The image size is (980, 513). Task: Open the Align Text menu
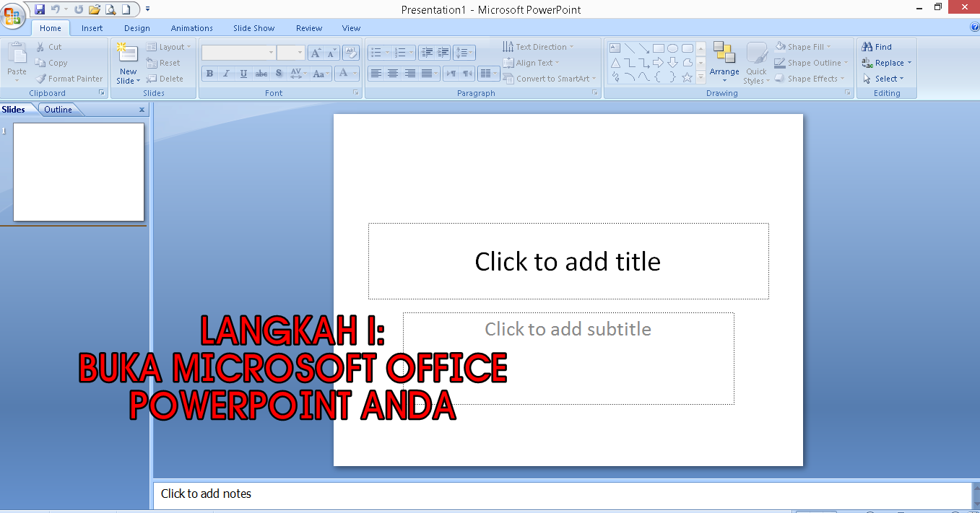click(x=531, y=63)
